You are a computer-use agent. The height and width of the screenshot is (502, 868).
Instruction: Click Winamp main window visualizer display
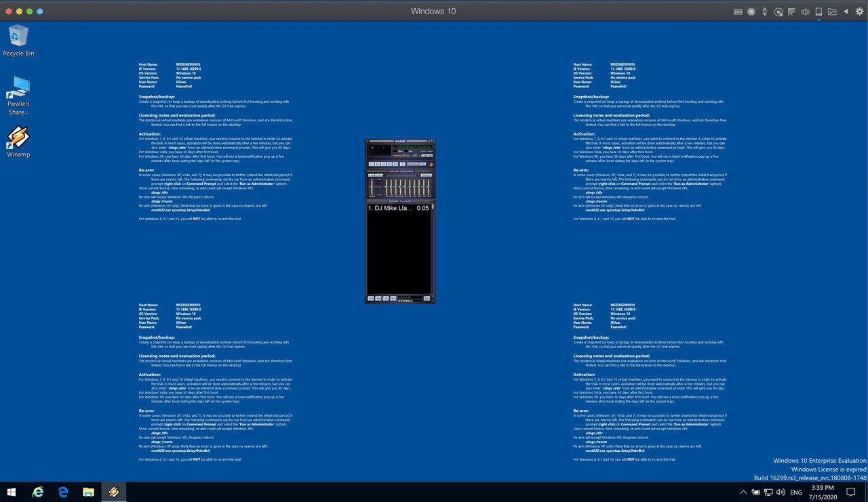coord(380,150)
